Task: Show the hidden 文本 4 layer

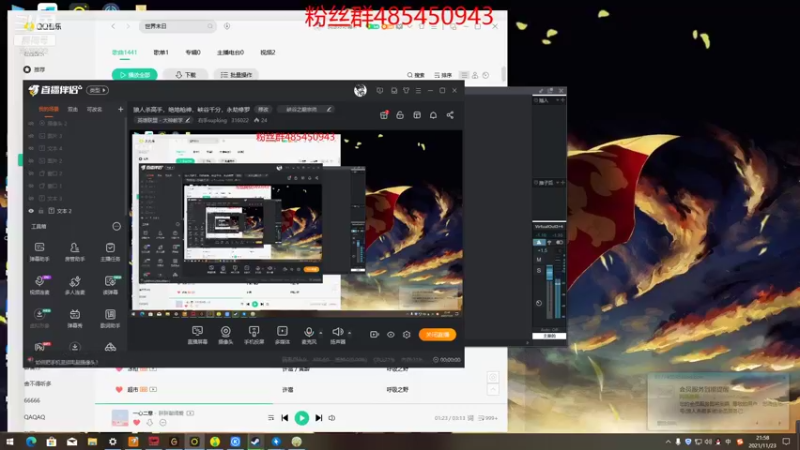Action: point(31,148)
